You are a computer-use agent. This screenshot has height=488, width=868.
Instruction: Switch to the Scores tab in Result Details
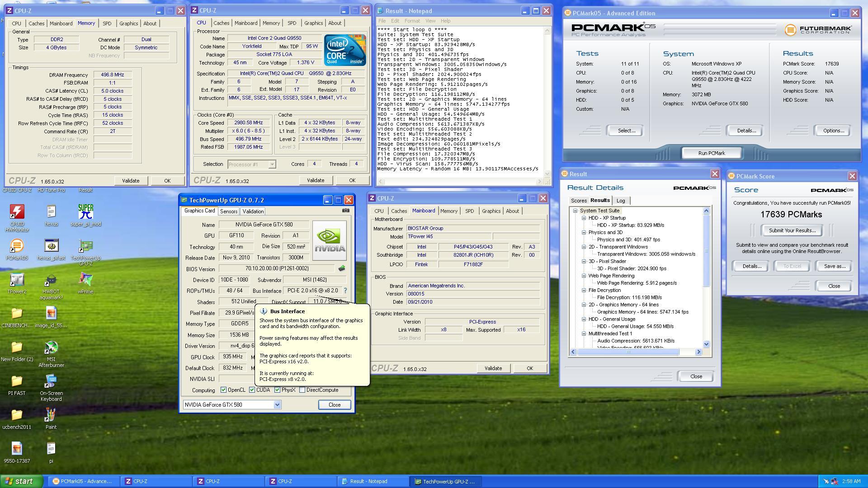[579, 201]
